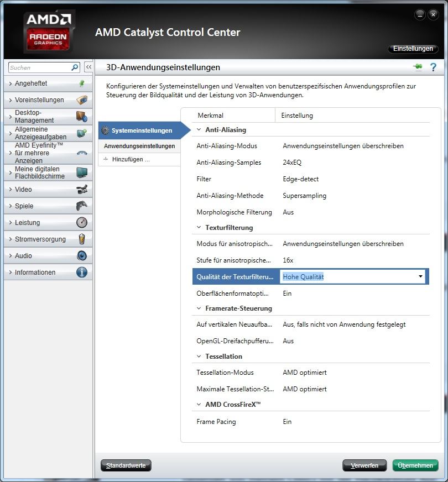Click the Desktop-Management icon

click(x=82, y=117)
